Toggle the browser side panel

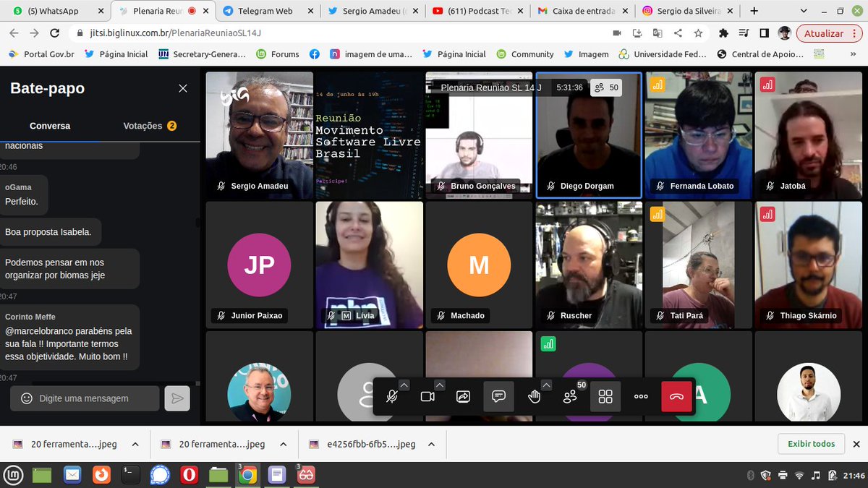765,33
